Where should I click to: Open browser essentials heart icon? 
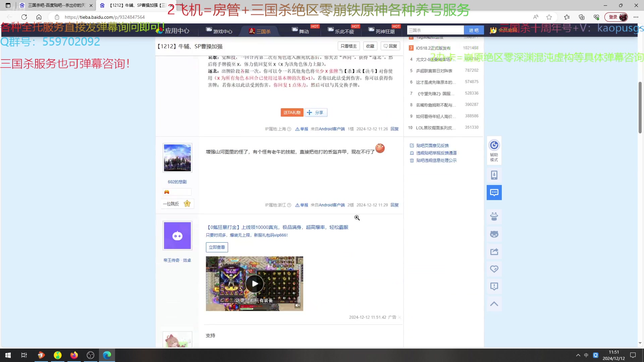pos(596,17)
